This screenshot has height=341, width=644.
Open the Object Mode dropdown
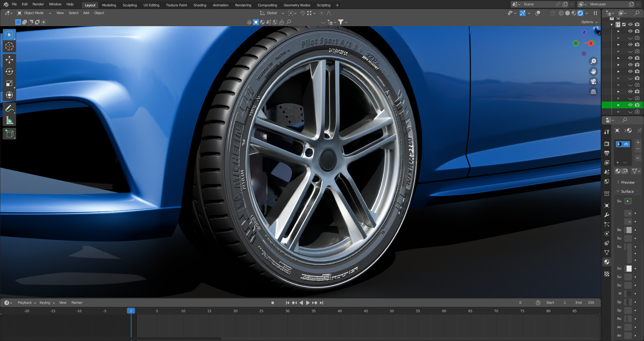(x=34, y=13)
